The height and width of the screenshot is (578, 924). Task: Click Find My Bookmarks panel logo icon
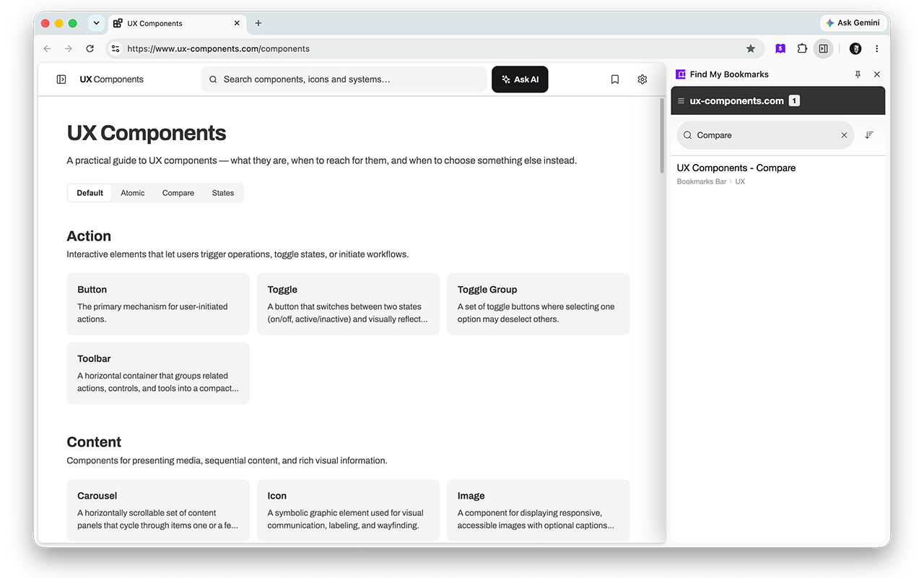point(681,74)
